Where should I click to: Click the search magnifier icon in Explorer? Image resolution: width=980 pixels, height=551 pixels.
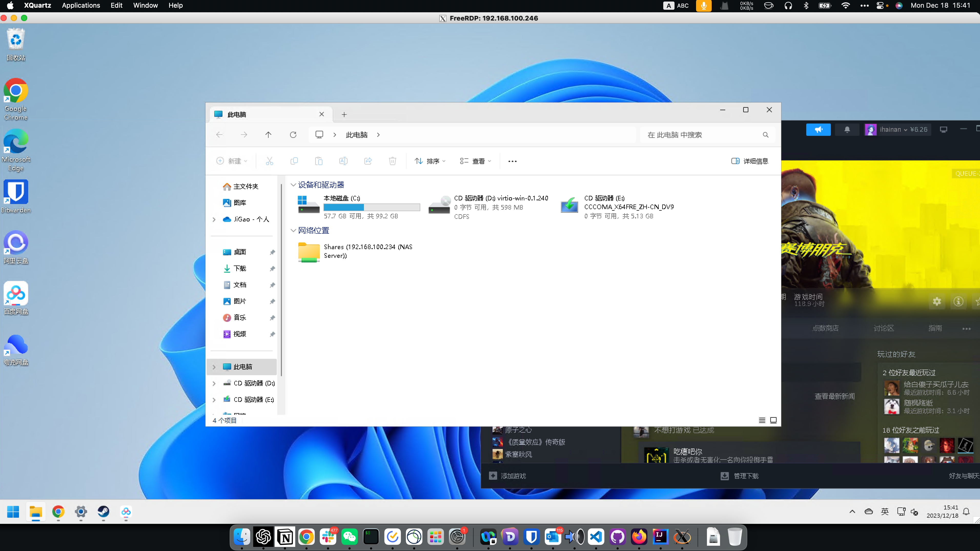pyautogui.click(x=765, y=135)
